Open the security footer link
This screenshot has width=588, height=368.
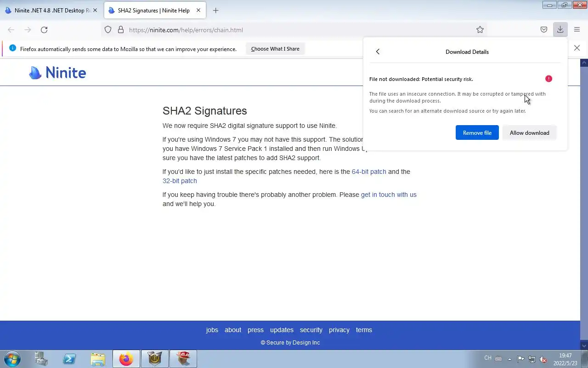coord(311,330)
